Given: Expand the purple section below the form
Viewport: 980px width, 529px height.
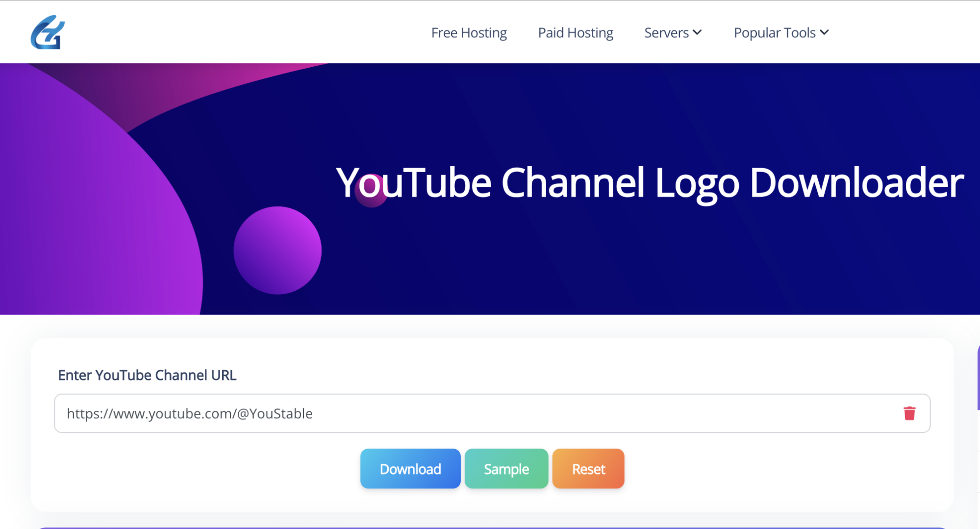Looking at the screenshot, I should tap(490, 528).
